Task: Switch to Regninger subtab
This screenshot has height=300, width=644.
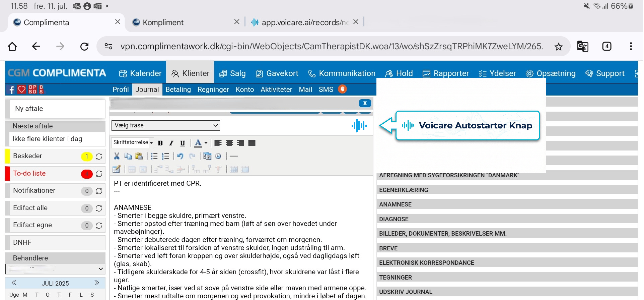Action: point(213,89)
